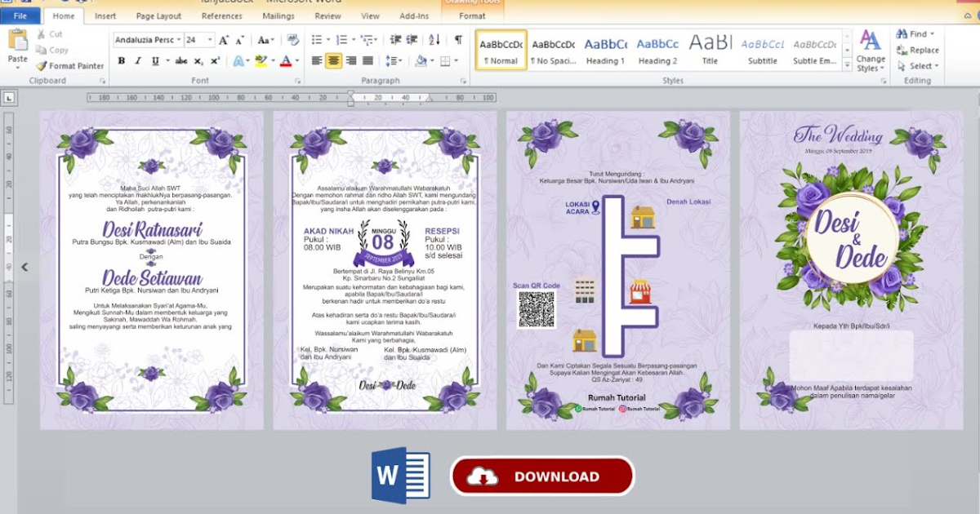Open Change Styles dropdown
Viewport: 980px width, 514px height.
point(871,51)
